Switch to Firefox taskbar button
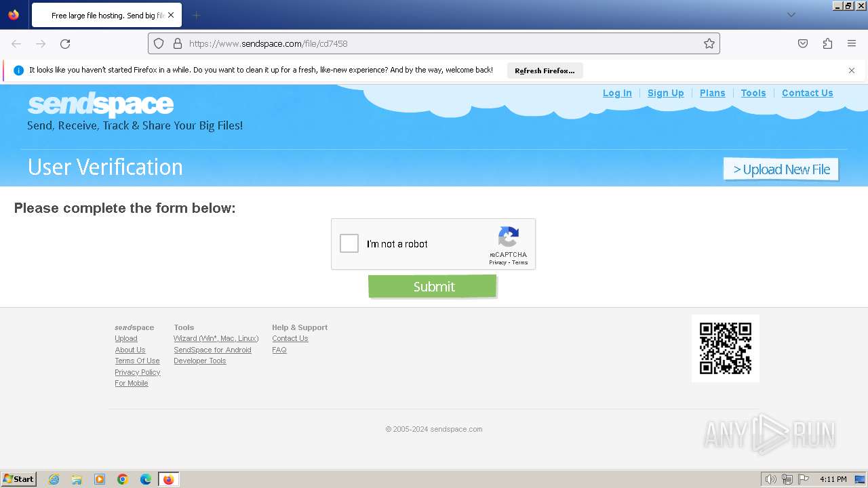The image size is (868, 488). point(168,479)
